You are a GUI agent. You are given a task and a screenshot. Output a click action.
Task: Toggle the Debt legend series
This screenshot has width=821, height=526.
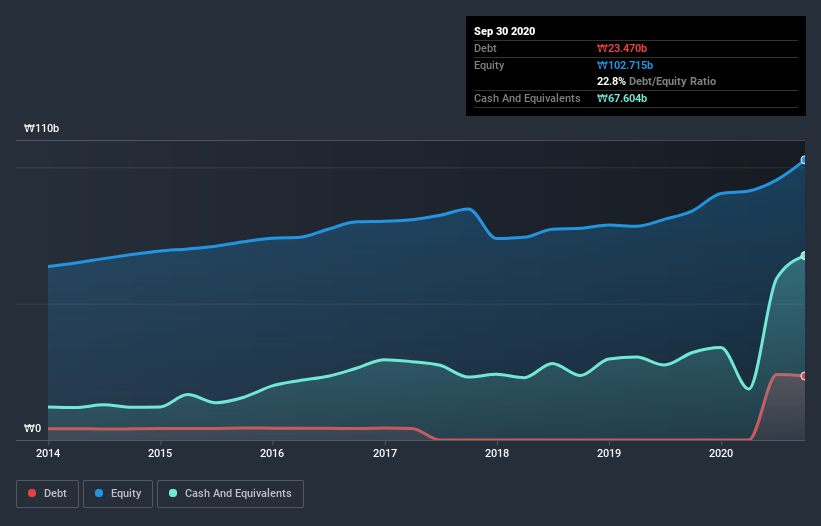point(47,493)
